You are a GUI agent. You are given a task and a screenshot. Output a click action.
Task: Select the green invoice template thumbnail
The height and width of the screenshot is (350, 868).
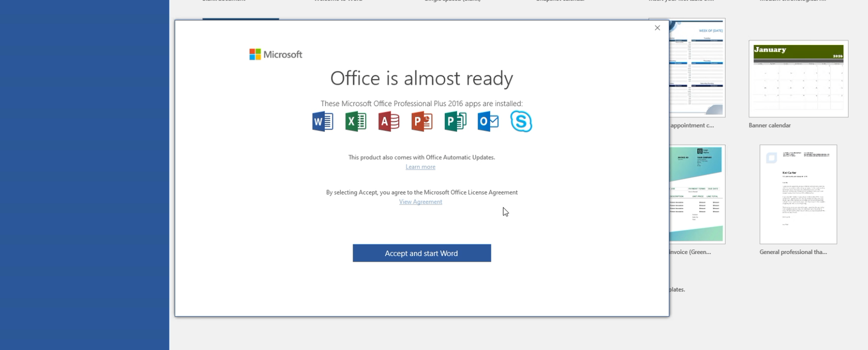point(697,194)
